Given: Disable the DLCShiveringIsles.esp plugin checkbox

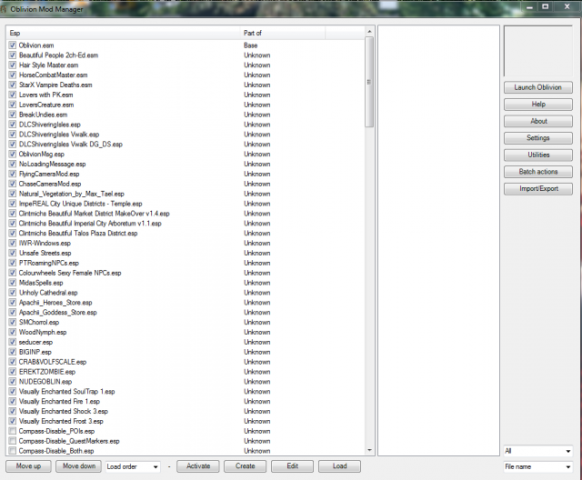Looking at the screenshot, I should click(x=13, y=124).
